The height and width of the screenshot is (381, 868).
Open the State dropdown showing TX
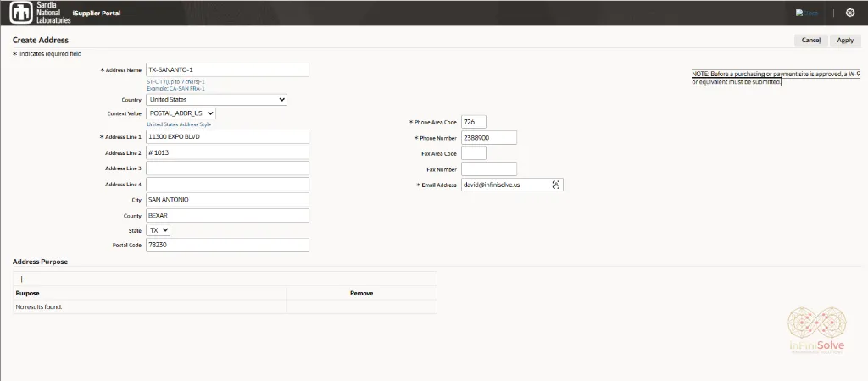point(159,229)
